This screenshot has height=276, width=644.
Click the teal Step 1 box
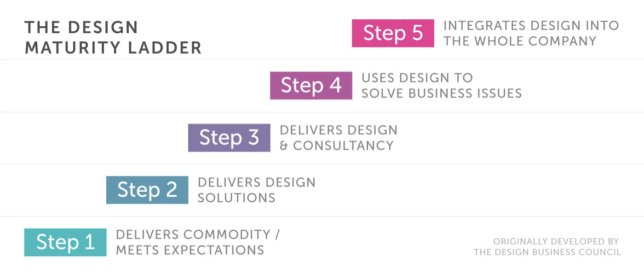pos(65,242)
